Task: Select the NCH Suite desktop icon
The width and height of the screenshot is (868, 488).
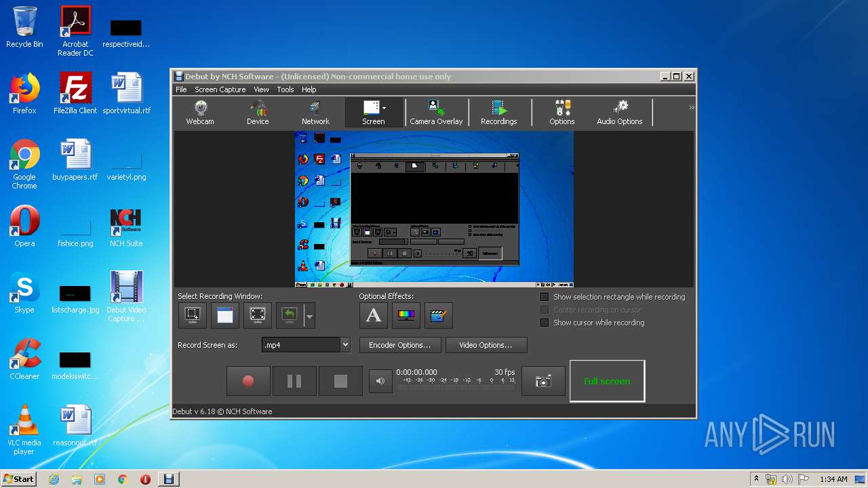Action: tap(126, 226)
